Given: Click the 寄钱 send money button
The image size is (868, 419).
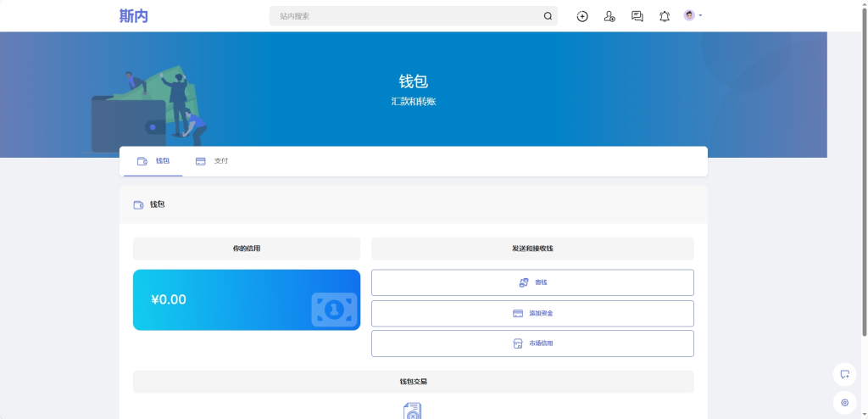Looking at the screenshot, I should [x=532, y=282].
